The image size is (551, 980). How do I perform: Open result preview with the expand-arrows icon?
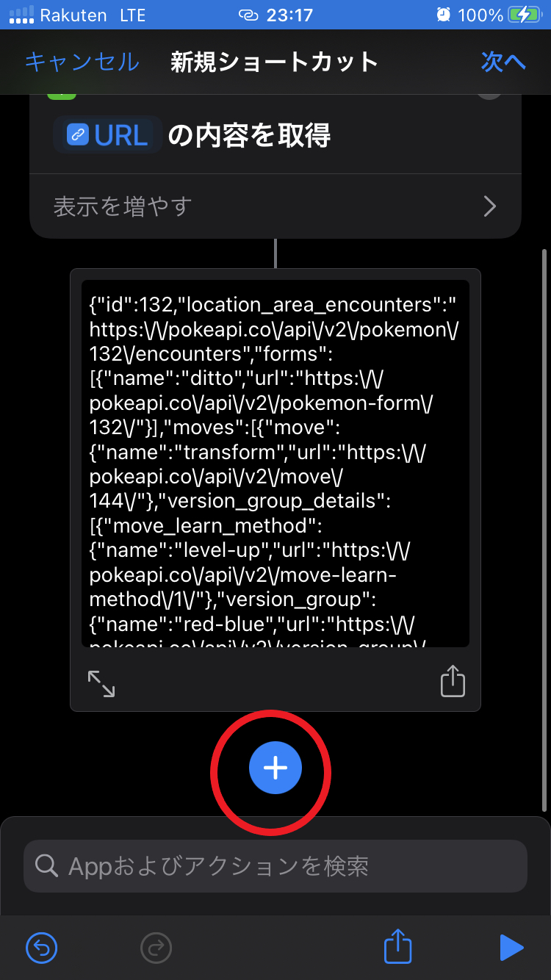point(101,683)
